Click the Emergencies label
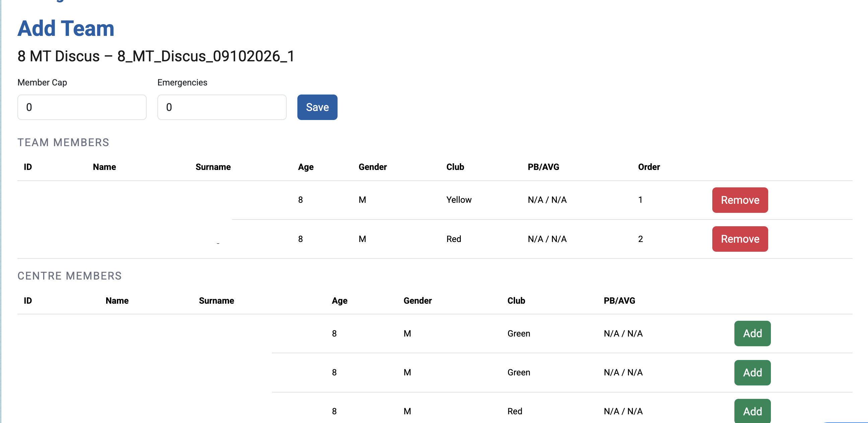The width and height of the screenshot is (868, 423). click(x=182, y=83)
